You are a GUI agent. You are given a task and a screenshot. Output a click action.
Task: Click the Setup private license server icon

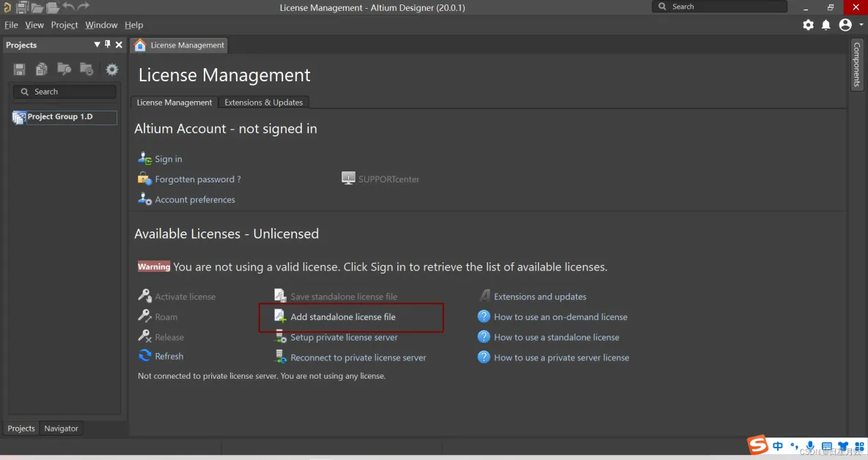281,336
